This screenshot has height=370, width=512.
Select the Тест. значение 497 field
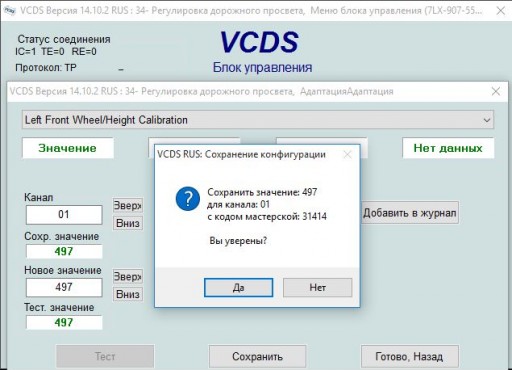coord(64,322)
